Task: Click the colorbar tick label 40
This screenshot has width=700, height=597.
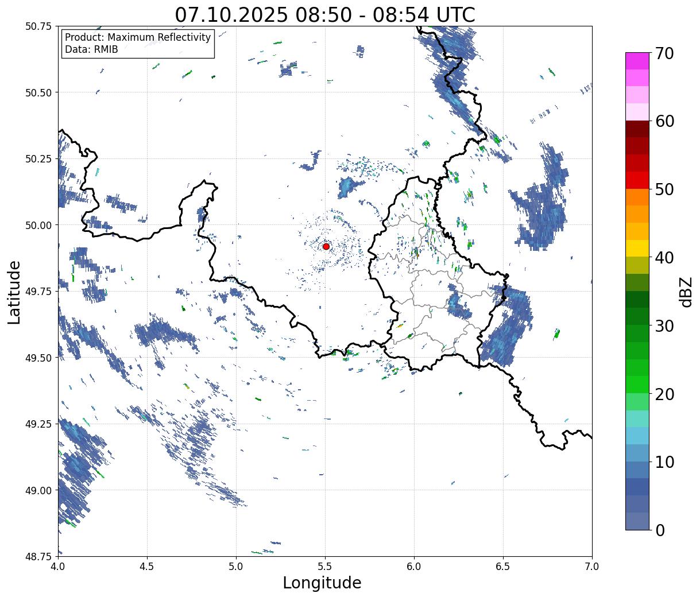Action: (x=664, y=258)
